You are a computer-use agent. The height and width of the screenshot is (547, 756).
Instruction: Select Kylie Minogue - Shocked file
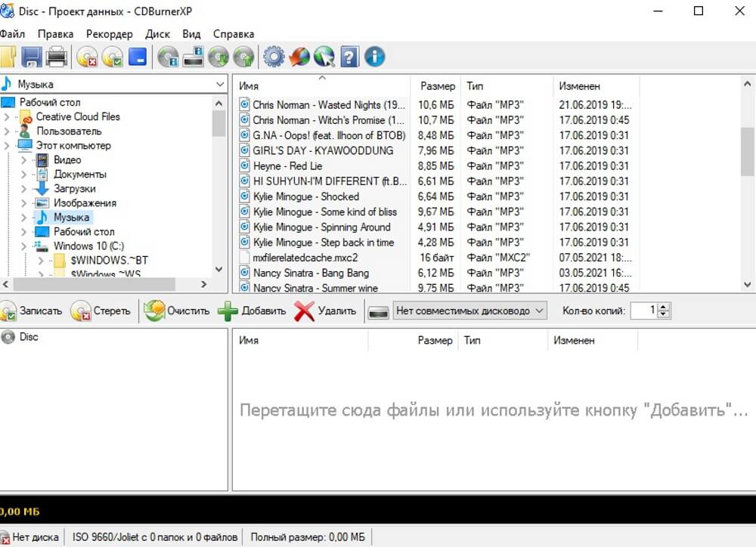(x=306, y=196)
